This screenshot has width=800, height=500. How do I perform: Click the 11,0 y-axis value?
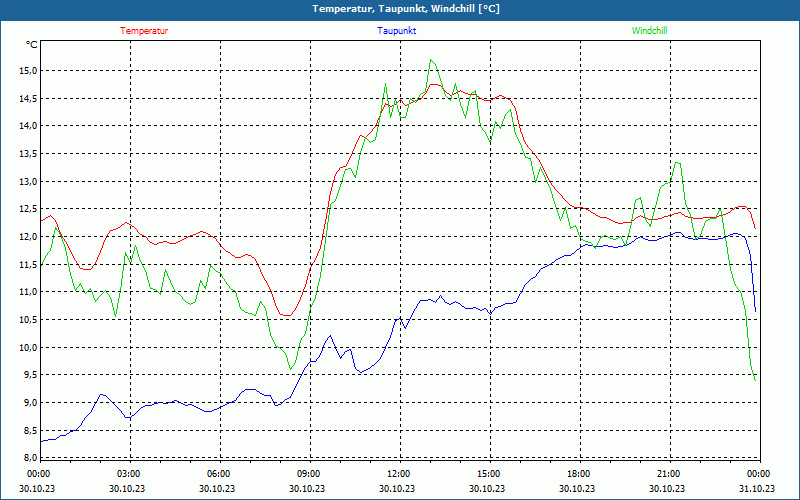28,292
